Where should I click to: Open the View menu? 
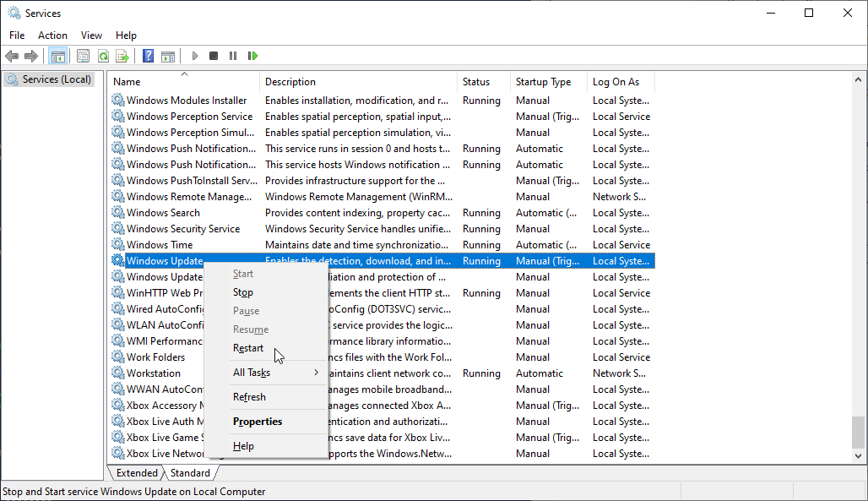click(91, 35)
